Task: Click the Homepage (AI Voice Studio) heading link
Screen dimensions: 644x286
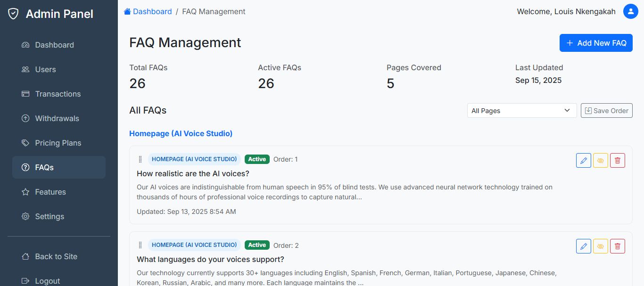Action: 181,133
